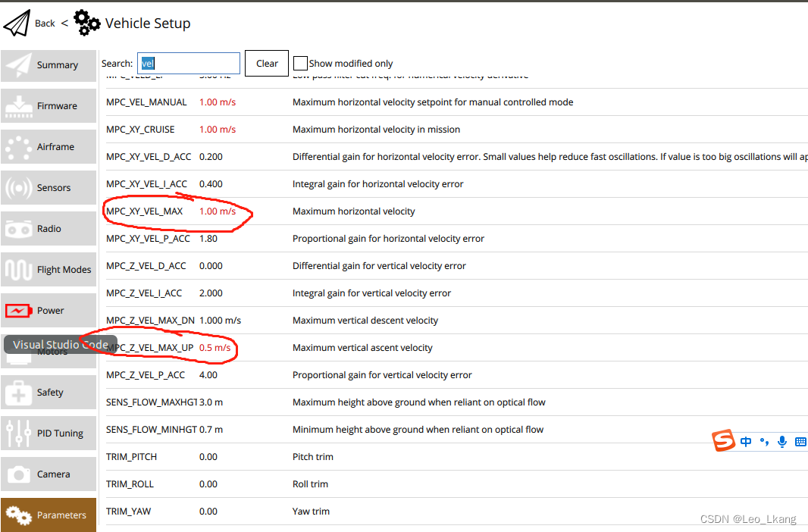The height and width of the screenshot is (532, 808).
Task: Click the Sogou input method S icon
Action: [723, 440]
